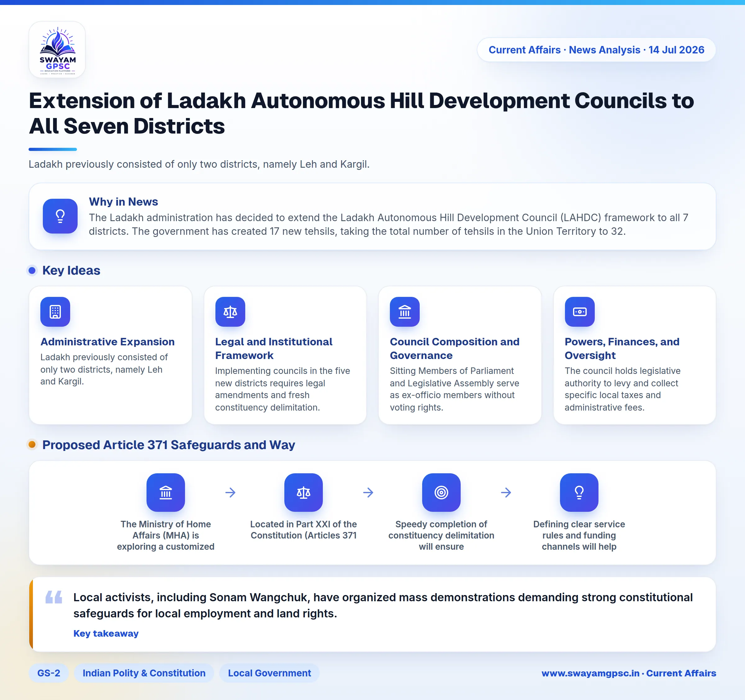Viewport: 745px width, 700px height.
Task: Click the target icon above Speedy completion step
Action: (441, 492)
